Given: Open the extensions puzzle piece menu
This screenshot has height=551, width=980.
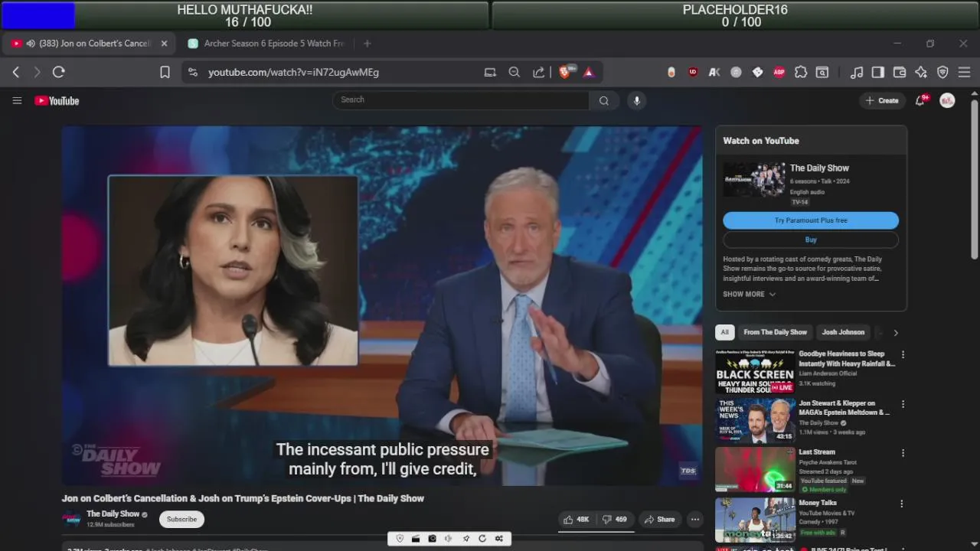Looking at the screenshot, I should (801, 72).
